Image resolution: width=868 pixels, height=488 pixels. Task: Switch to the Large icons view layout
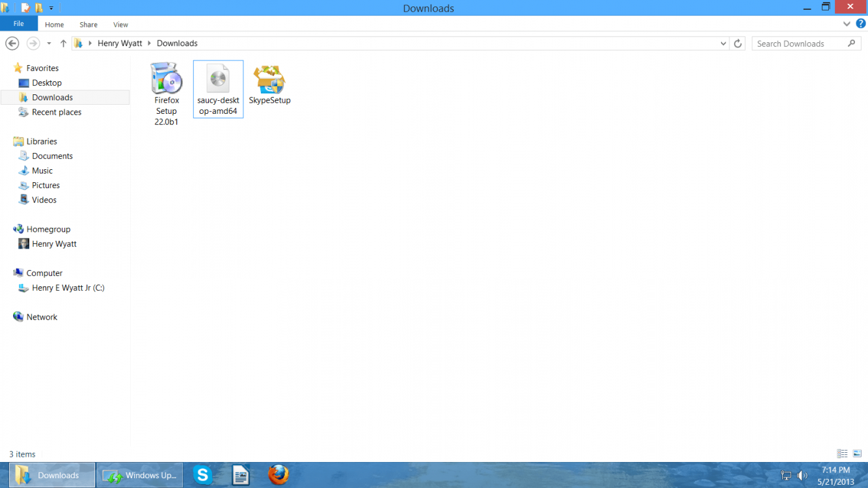pyautogui.click(x=857, y=454)
